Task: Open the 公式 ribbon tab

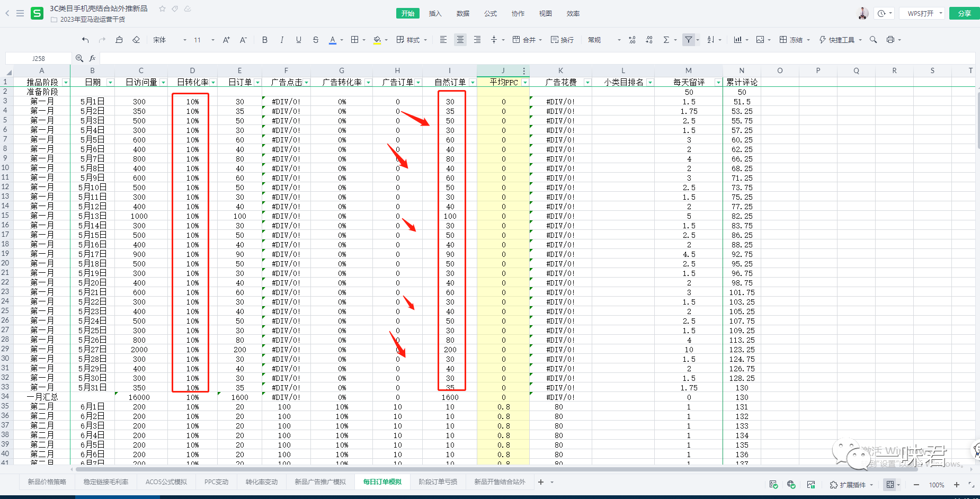Action: 491,13
